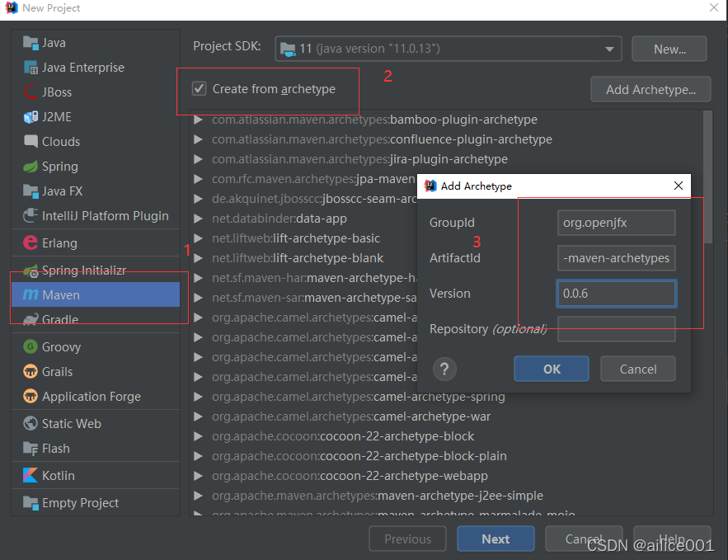Choose the Erlang icon
This screenshot has height=560, width=728.
[x=31, y=242]
